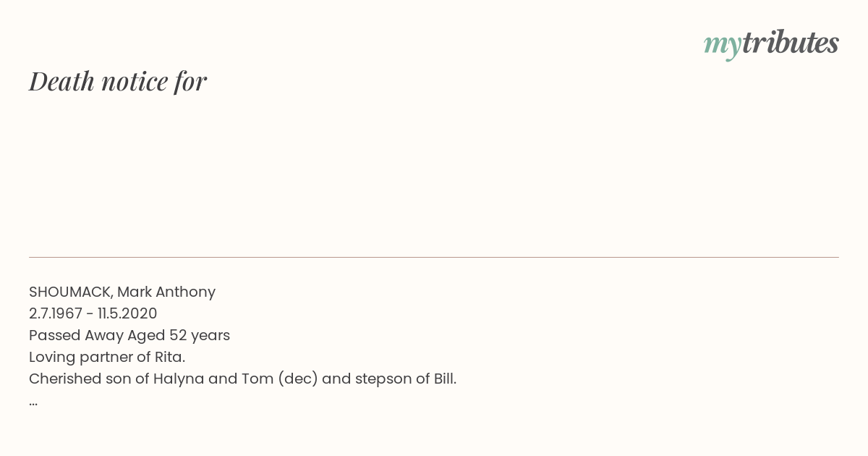868x456 pixels.
Task: Click 'Passed Away Aged 52 years' text
Action: point(129,335)
